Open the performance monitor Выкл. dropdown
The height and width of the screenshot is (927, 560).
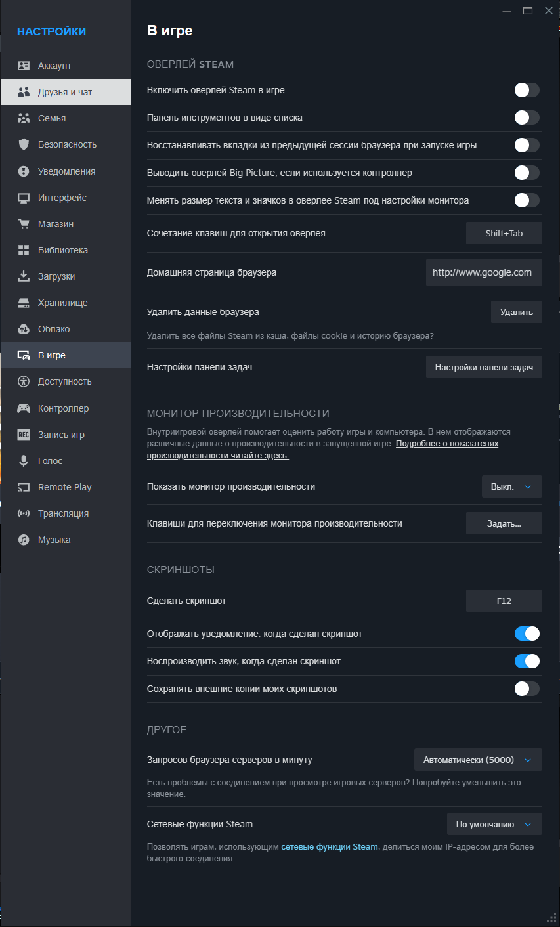[511, 486]
